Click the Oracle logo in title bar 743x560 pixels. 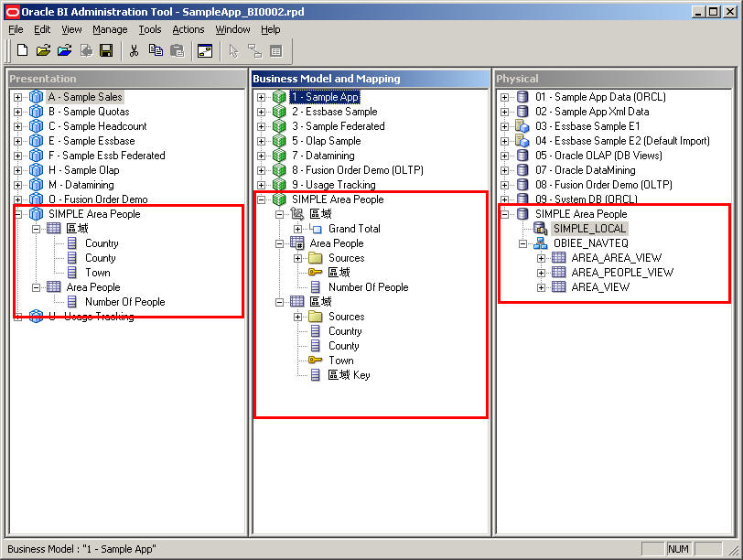[x=12, y=12]
